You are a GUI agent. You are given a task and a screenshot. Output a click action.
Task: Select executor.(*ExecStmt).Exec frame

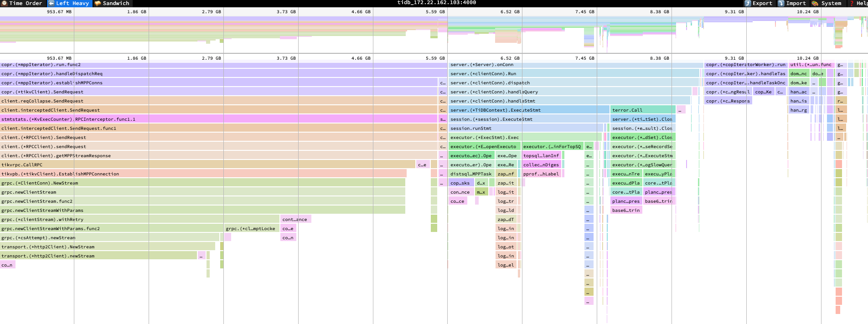pyautogui.click(x=525, y=137)
